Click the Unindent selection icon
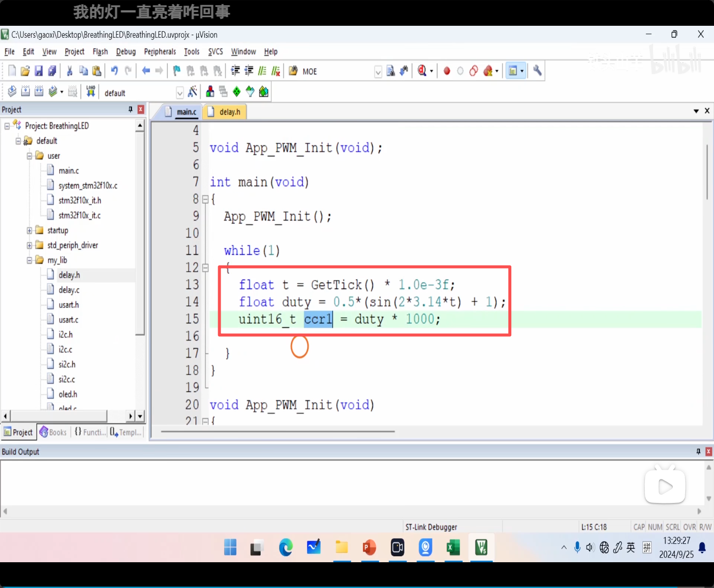 pos(249,71)
